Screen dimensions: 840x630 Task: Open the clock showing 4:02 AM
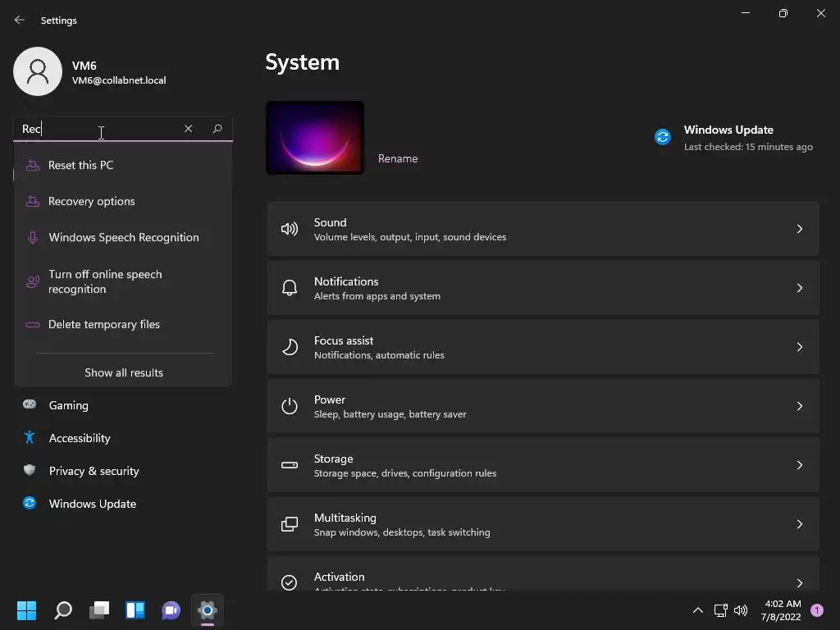pyautogui.click(x=781, y=610)
